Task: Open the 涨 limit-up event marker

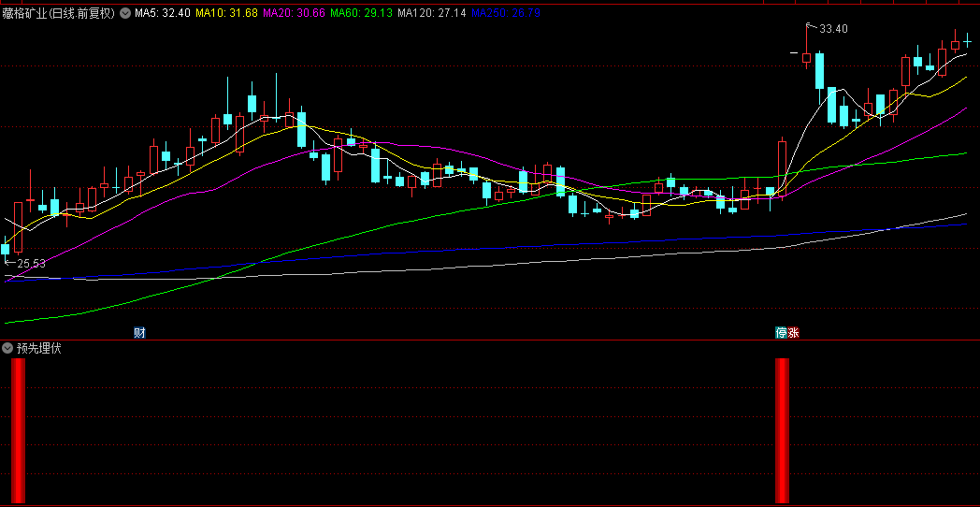Action: coord(793,333)
